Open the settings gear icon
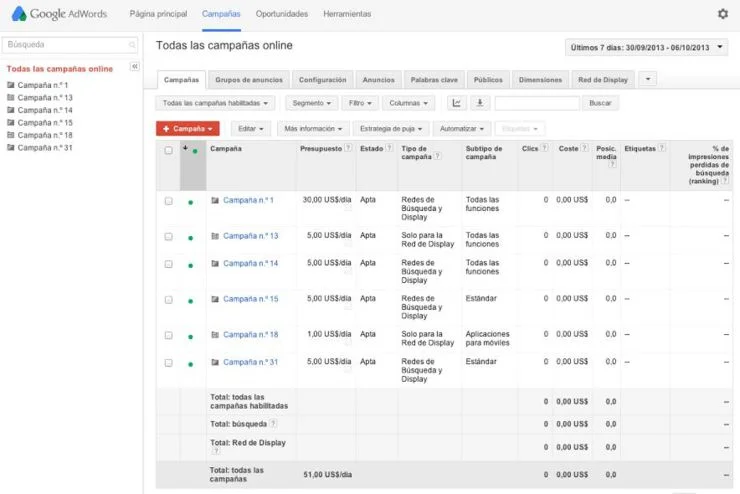The height and width of the screenshot is (494, 740). [x=723, y=14]
